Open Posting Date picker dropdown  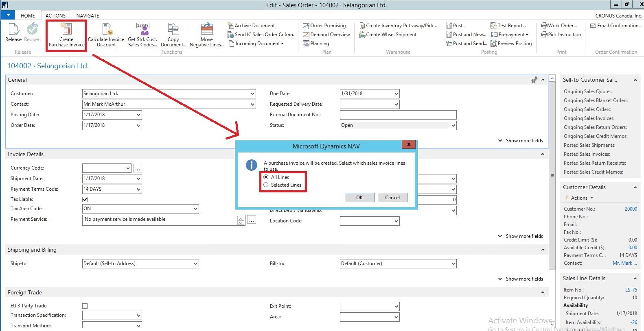click(138, 115)
